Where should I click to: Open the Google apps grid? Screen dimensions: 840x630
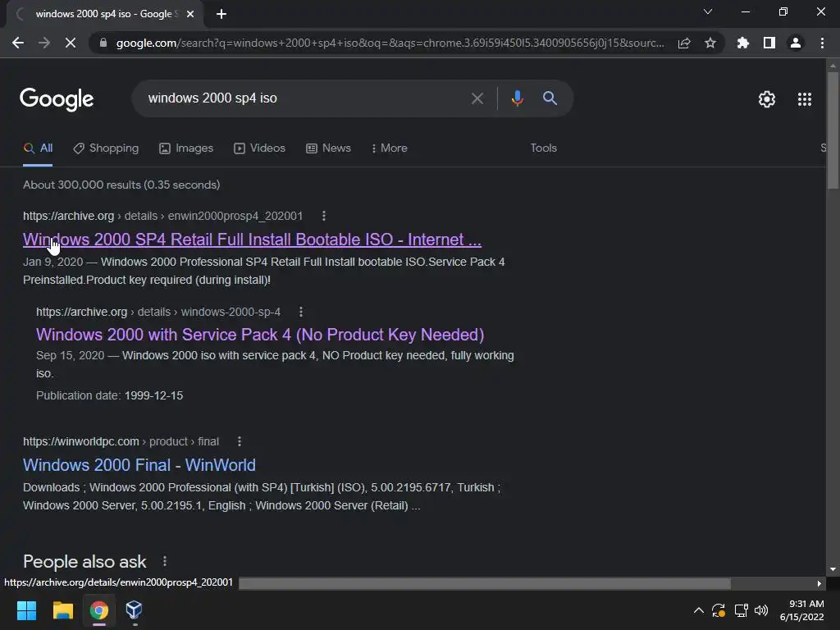[x=805, y=99]
